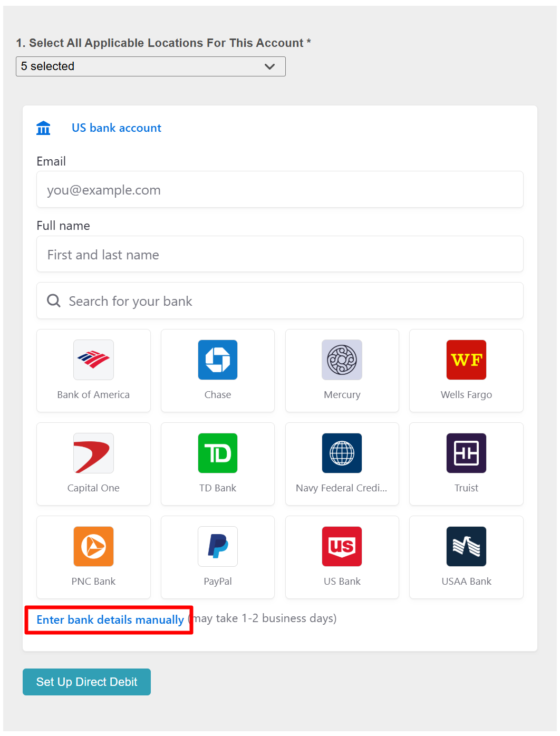
Task: Click the 'Search for your bank' field
Action: pos(280,301)
